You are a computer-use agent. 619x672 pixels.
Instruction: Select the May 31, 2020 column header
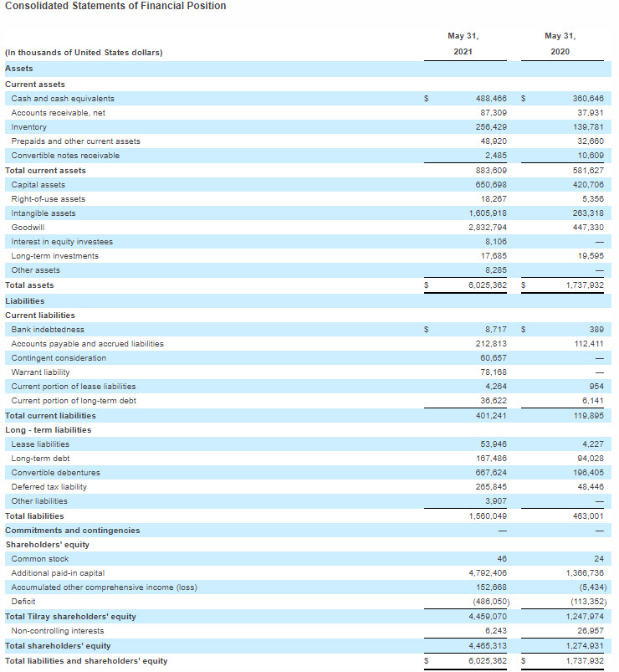click(560, 44)
